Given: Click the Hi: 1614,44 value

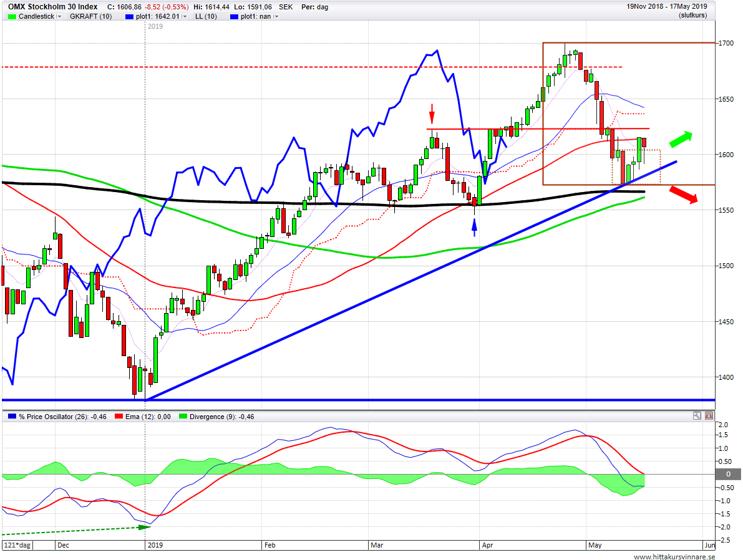Looking at the screenshot, I should pyautogui.click(x=211, y=7).
